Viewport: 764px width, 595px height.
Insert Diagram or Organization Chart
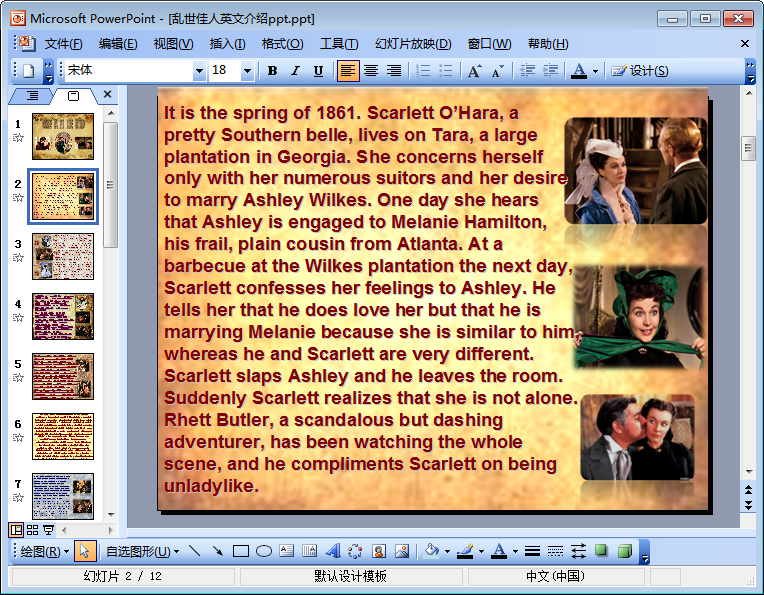(x=356, y=552)
